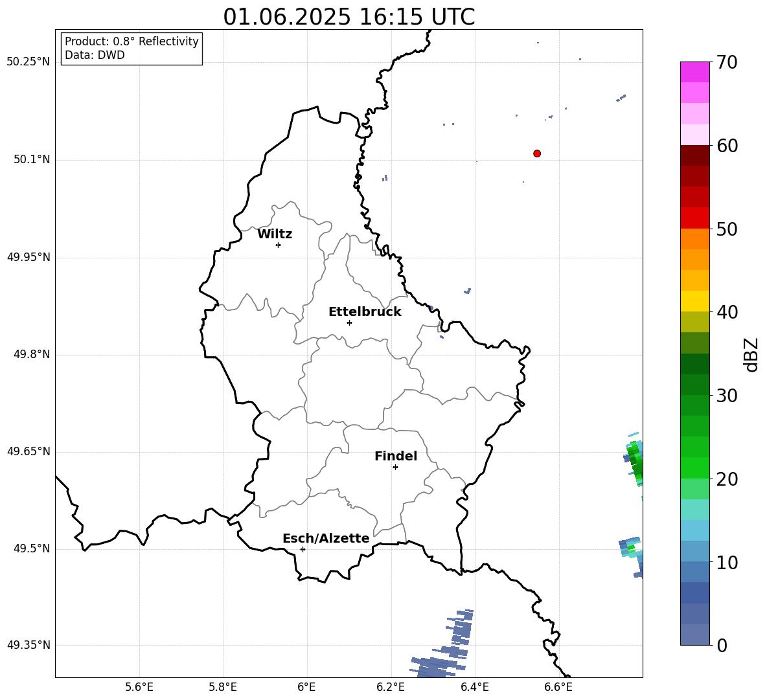The width and height of the screenshot is (767, 700).
Task: Click the 60 colorbar tick label
Action: point(727,146)
